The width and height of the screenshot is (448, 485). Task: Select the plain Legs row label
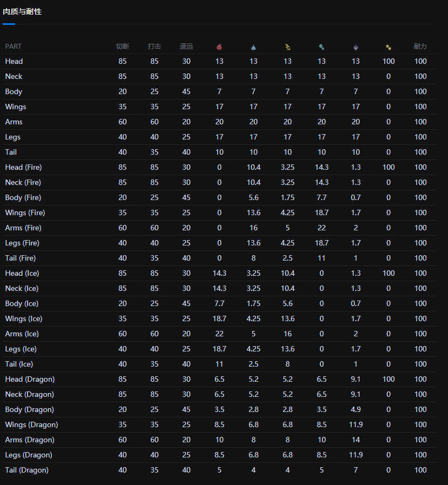(12, 137)
